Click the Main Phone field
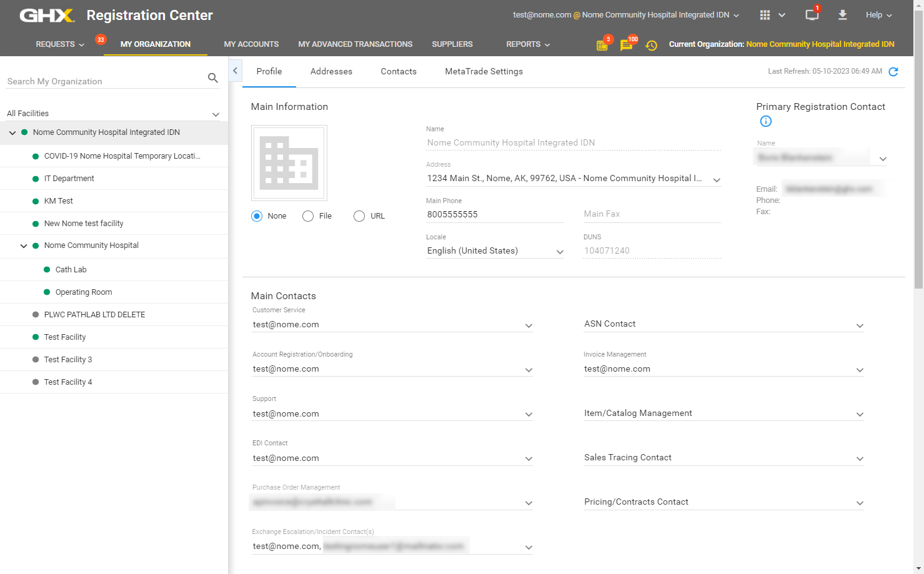The width and height of the screenshot is (924, 574). 495,214
